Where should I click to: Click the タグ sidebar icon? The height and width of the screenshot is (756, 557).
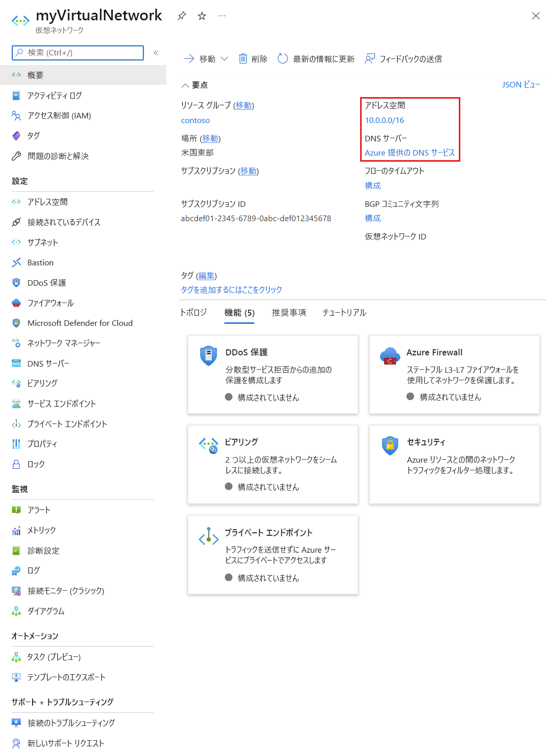coord(16,136)
